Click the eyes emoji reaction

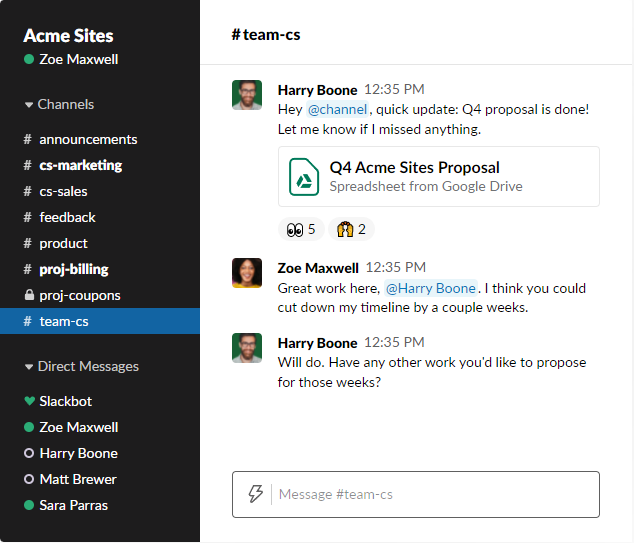click(301, 229)
